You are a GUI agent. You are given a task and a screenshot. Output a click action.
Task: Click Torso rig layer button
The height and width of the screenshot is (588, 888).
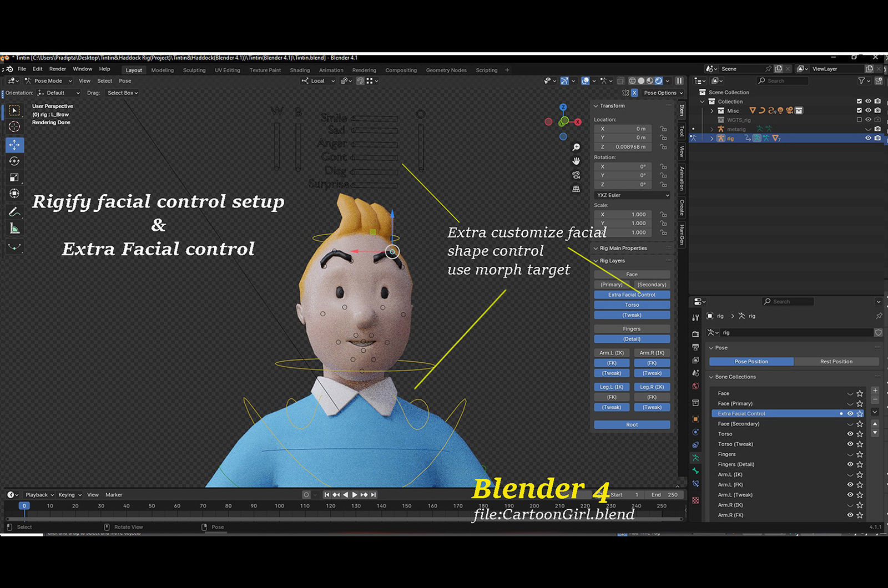pyautogui.click(x=632, y=305)
